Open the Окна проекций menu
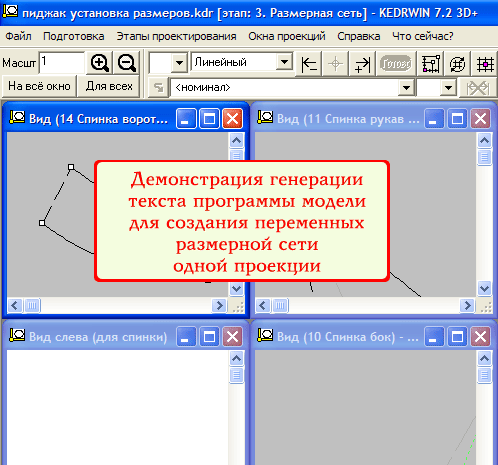Viewport: 498px width, 465px height. (287, 36)
